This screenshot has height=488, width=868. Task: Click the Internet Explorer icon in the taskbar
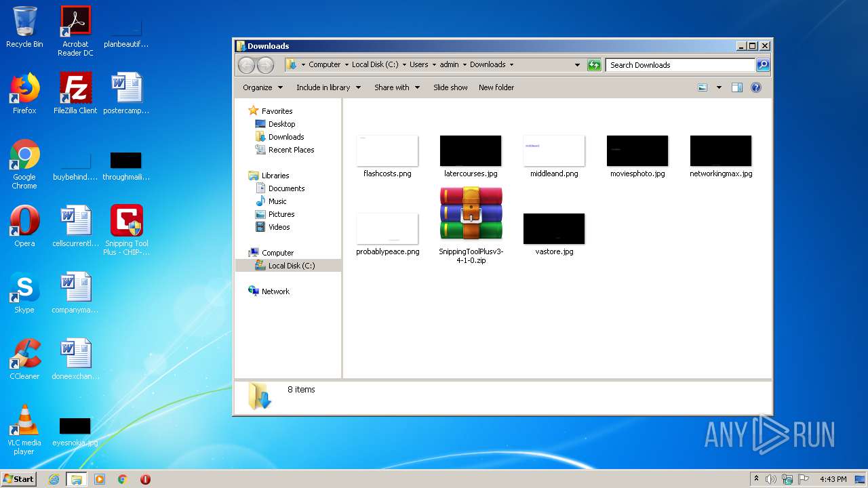(54, 479)
